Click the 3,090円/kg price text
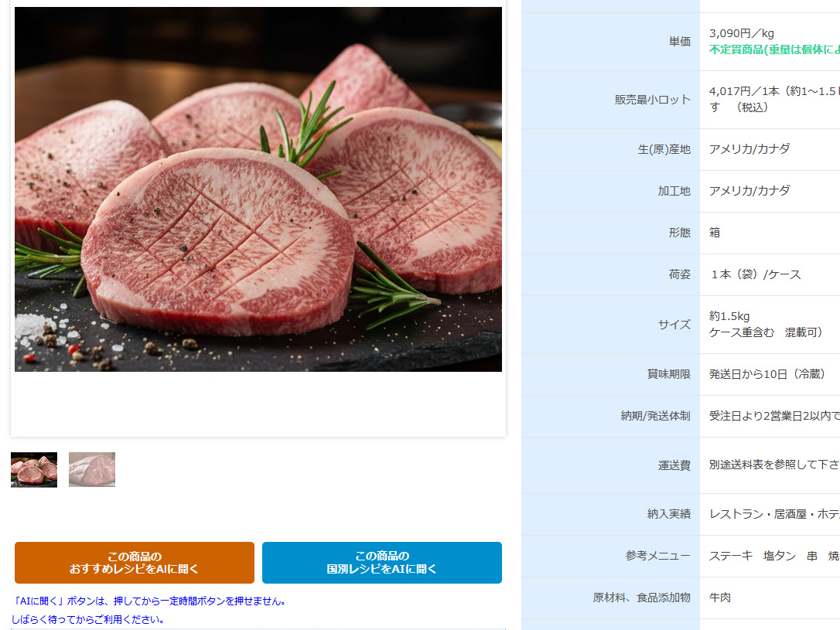The width and height of the screenshot is (840, 630). [742, 33]
